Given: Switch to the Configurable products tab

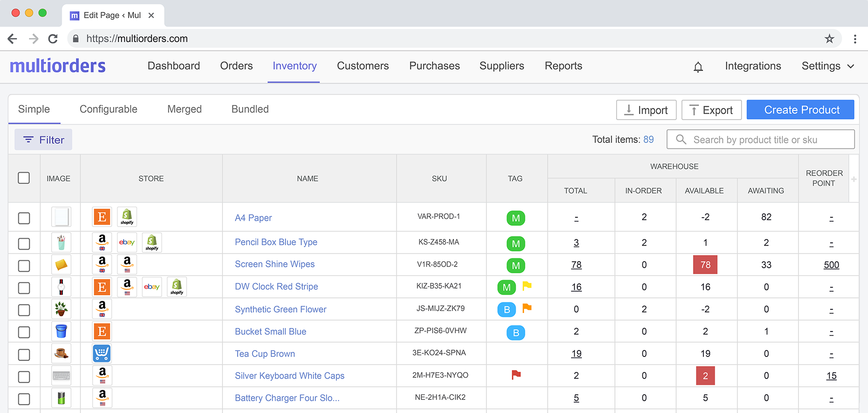Looking at the screenshot, I should 108,109.
